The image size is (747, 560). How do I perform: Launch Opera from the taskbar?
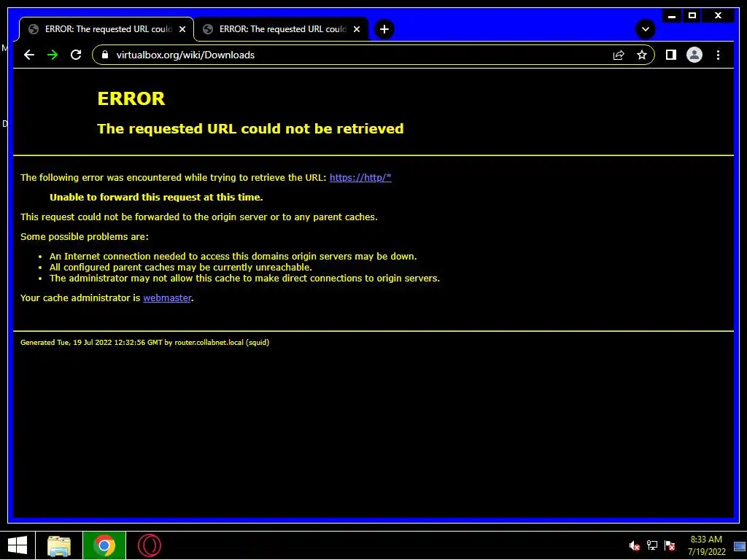149,545
